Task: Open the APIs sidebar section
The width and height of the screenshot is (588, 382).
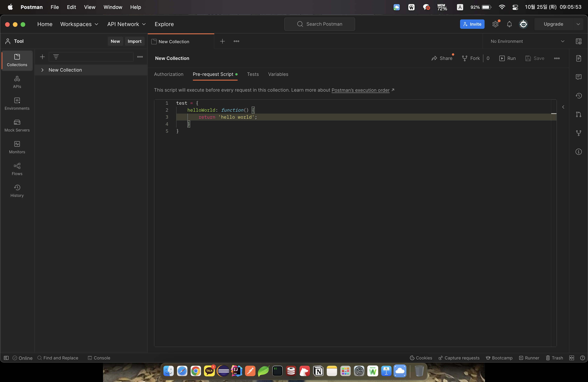Action: pyautogui.click(x=17, y=82)
